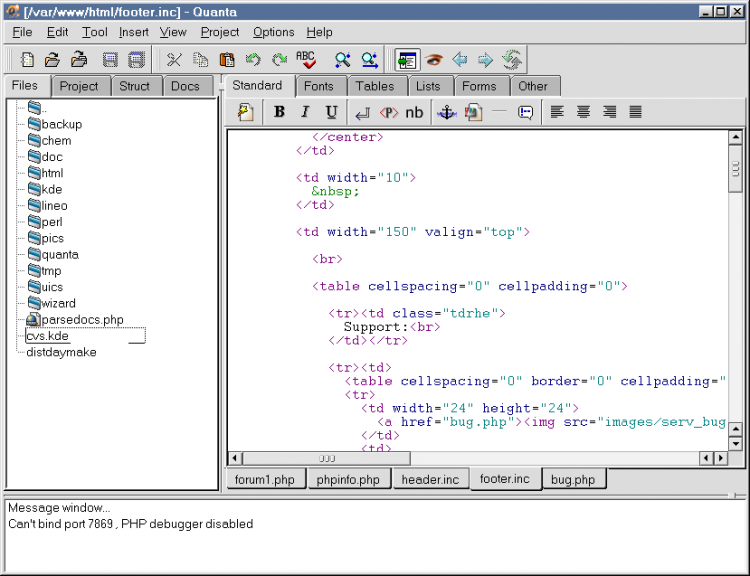Switch to the bug.php document tab
This screenshot has height=576, width=750.
pyautogui.click(x=572, y=480)
